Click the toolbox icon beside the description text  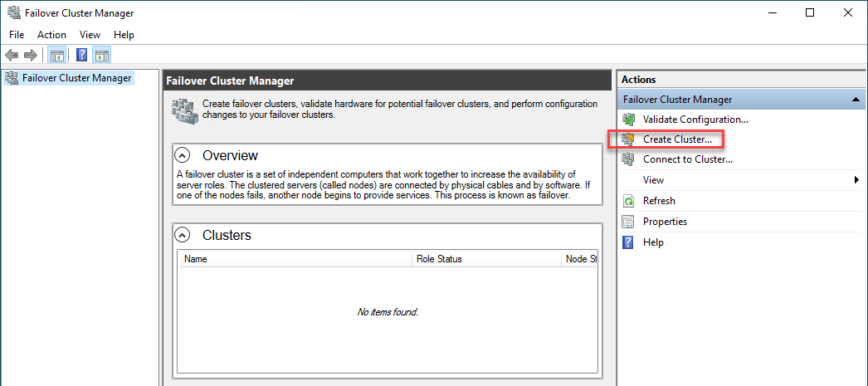(x=184, y=110)
